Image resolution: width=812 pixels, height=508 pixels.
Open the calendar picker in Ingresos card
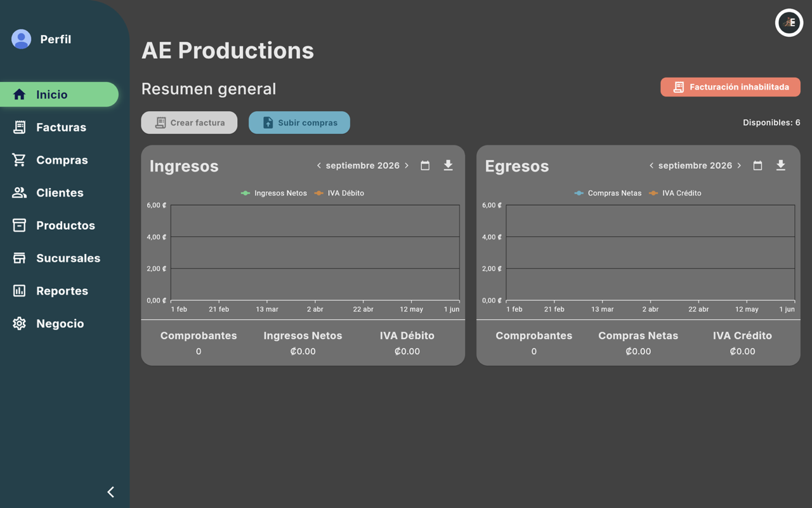click(425, 166)
